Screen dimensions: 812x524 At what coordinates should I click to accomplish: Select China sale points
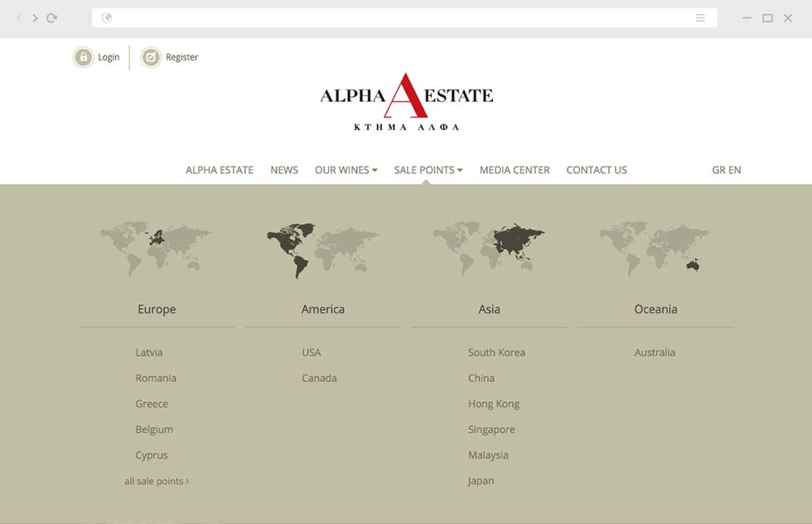click(481, 378)
